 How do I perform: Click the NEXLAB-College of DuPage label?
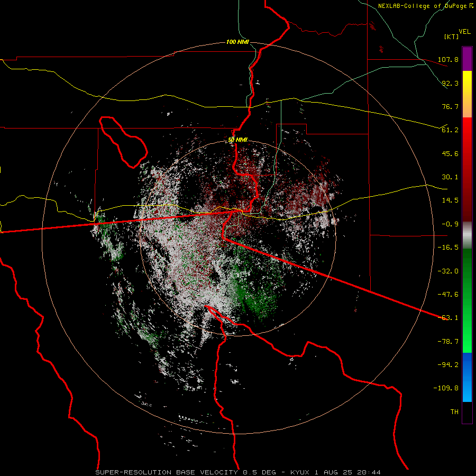point(422,6)
